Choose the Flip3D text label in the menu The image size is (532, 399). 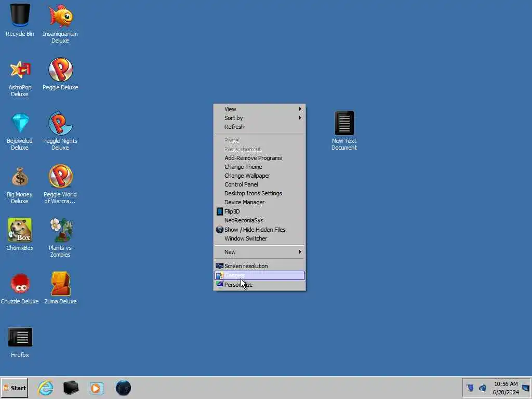click(232, 211)
